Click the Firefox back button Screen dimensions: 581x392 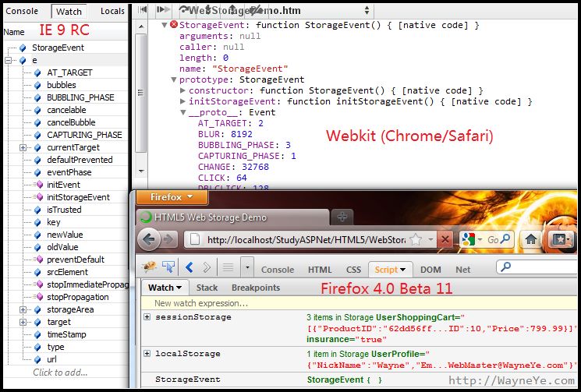pyautogui.click(x=149, y=240)
